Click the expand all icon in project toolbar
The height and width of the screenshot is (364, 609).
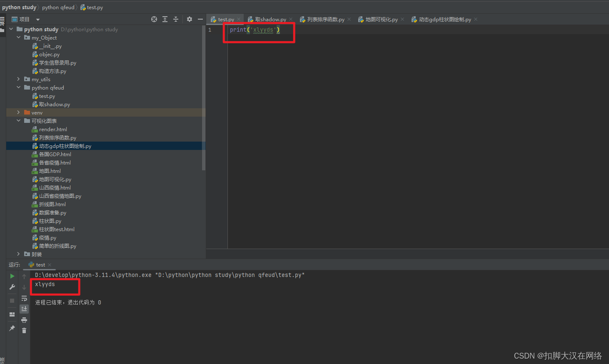tap(165, 19)
